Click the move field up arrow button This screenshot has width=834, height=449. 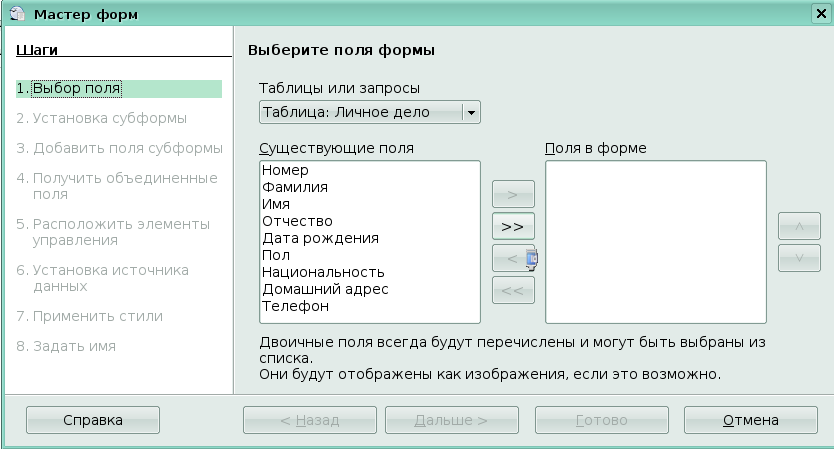point(798,226)
